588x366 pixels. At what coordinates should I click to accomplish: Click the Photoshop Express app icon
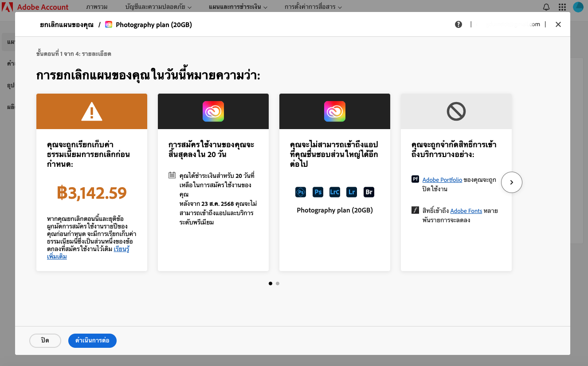tap(301, 192)
